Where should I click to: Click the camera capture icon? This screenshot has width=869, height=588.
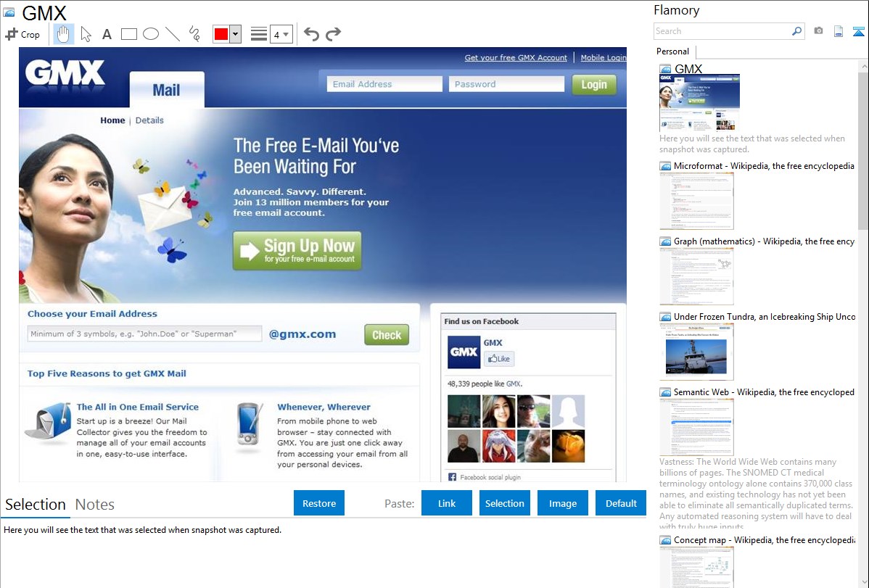pos(818,31)
